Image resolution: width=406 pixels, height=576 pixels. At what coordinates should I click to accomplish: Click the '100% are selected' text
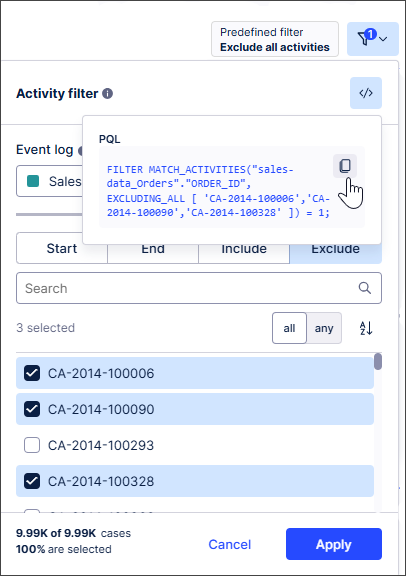tap(64, 549)
